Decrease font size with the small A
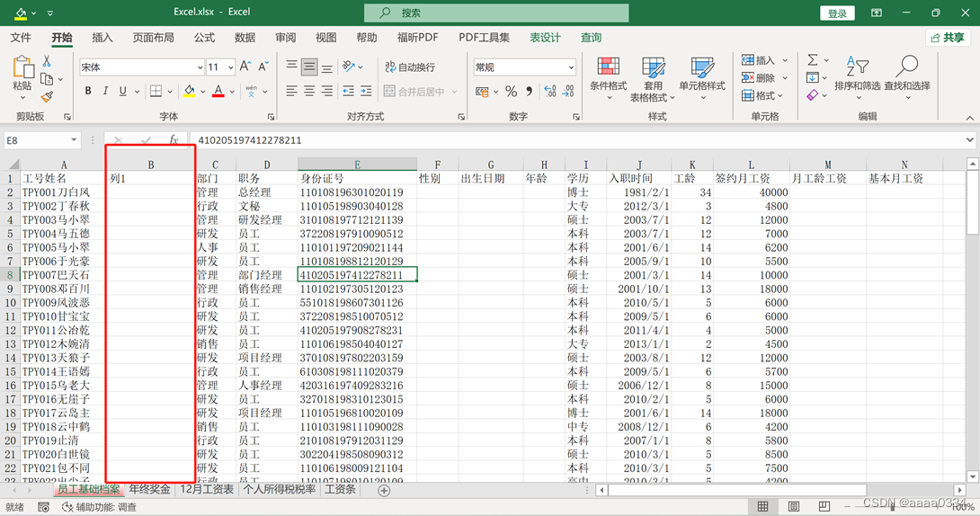The height and width of the screenshot is (516, 980). (x=263, y=67)
